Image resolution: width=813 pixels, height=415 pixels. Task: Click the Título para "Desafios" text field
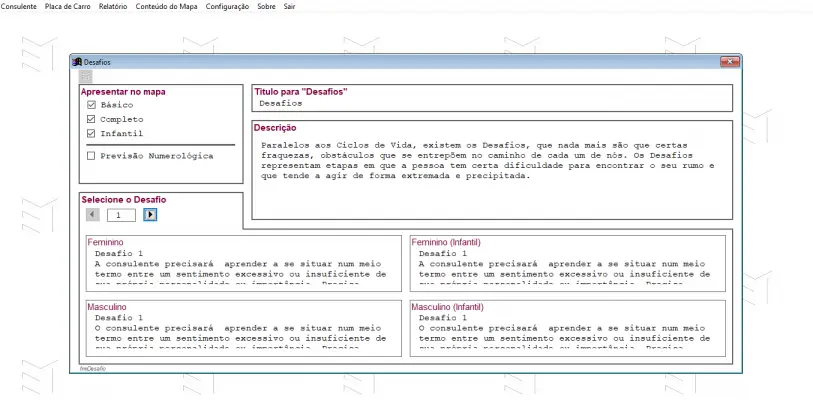pyautogui.click(x=490, y=103)
